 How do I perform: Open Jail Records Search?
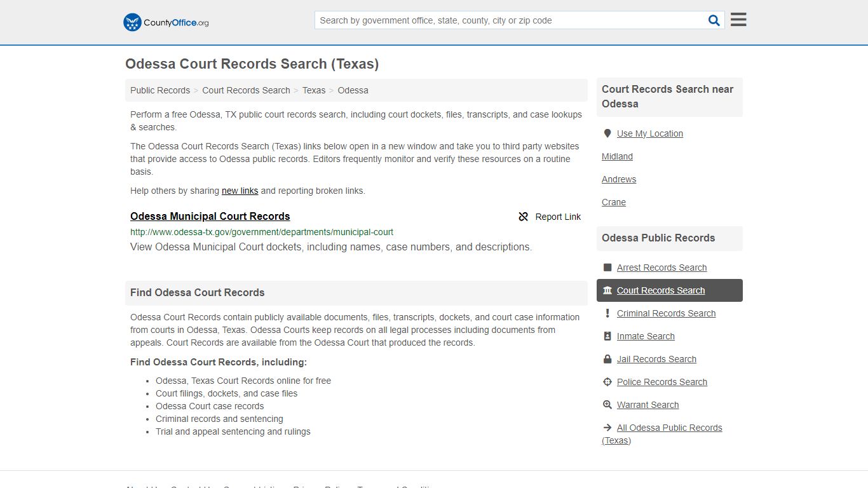click(656, 359)
